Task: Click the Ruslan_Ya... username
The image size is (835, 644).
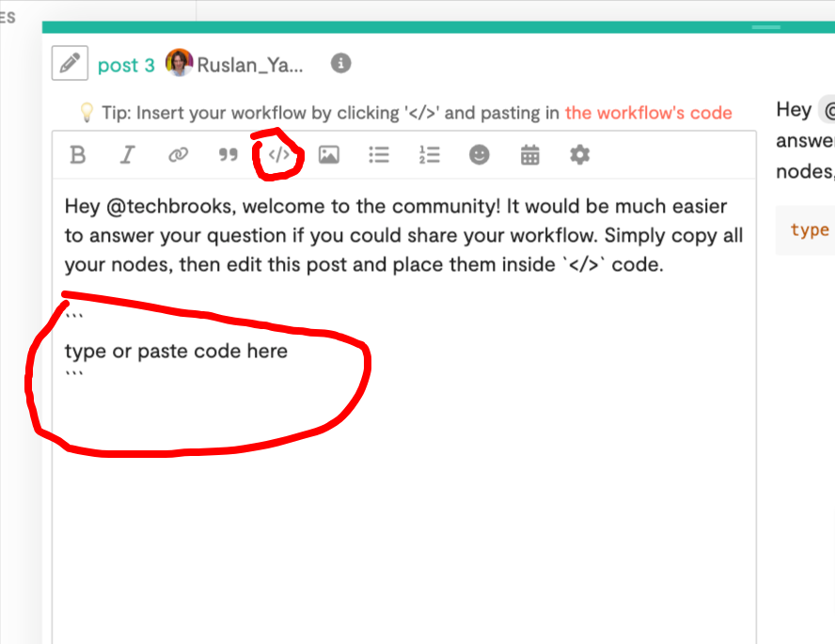Action: pyautogui.click(x=250, y=65)
